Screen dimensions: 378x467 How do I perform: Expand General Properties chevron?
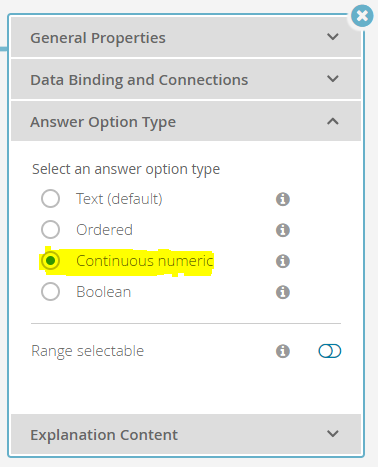333,37
